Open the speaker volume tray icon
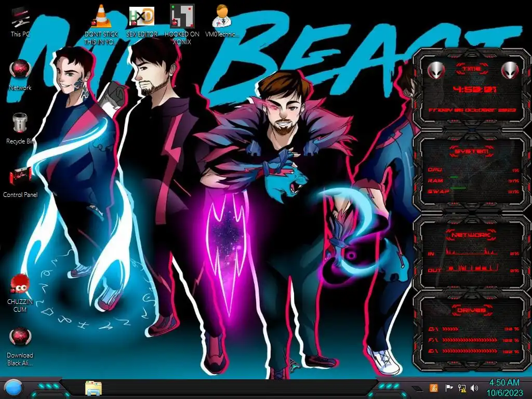Image resolution: width=532 pixels, height=399 pixels. [x=474, y=388]
